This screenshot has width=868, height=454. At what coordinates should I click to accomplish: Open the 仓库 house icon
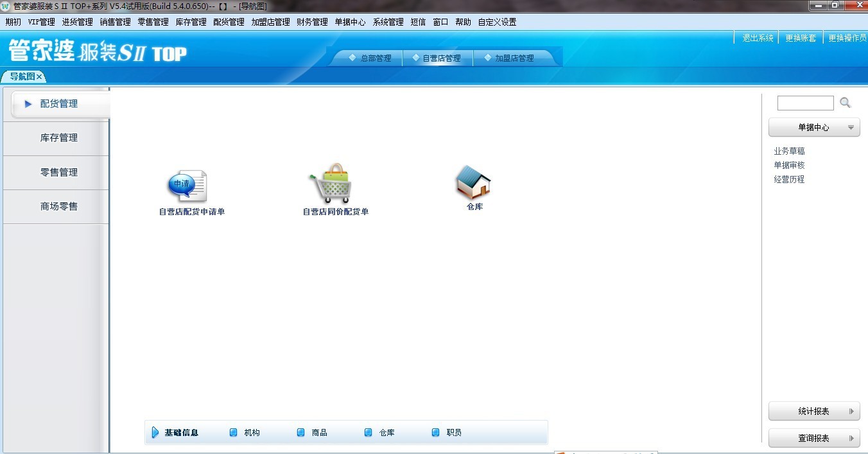[x=474, y=182]
